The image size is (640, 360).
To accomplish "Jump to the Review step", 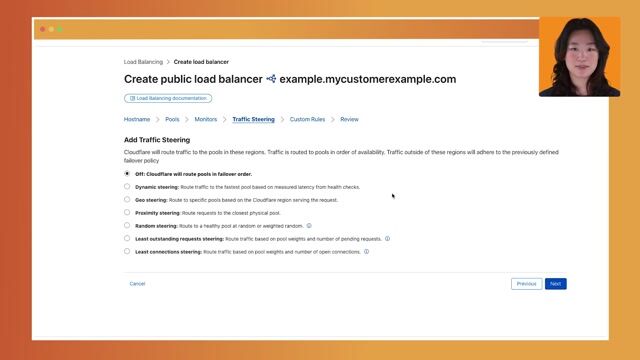I will (349, 119).
